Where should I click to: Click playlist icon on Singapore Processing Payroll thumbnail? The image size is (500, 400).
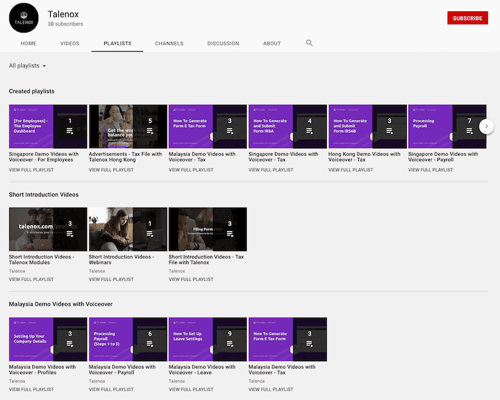coord(469,131)
